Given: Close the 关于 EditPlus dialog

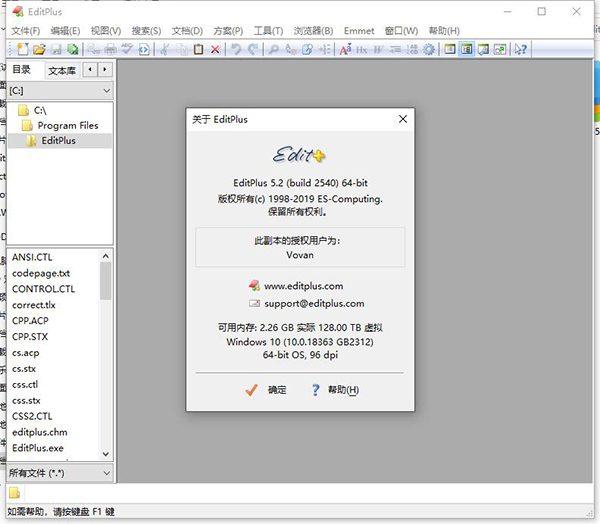Looking at the screenshot, I should point(403,119).
